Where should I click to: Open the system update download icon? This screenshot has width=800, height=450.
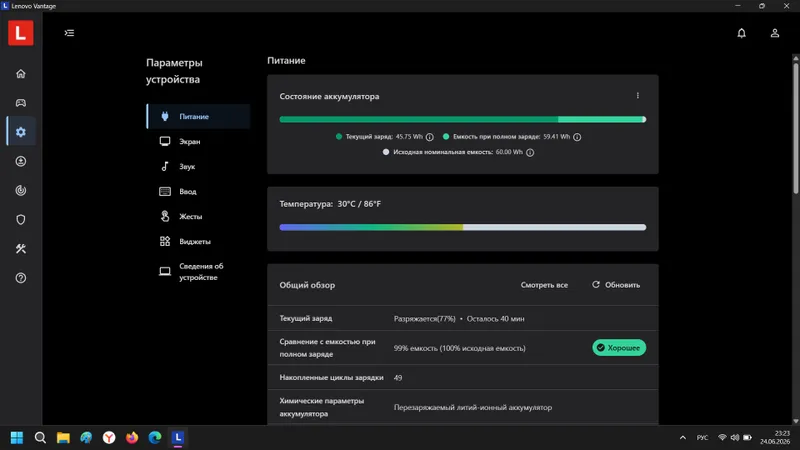tap(20, 161)
